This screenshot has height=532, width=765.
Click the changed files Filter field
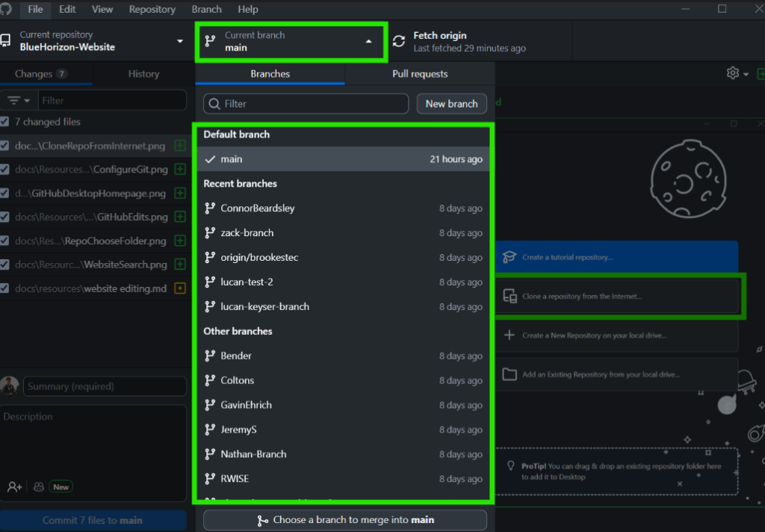point(112,101)
